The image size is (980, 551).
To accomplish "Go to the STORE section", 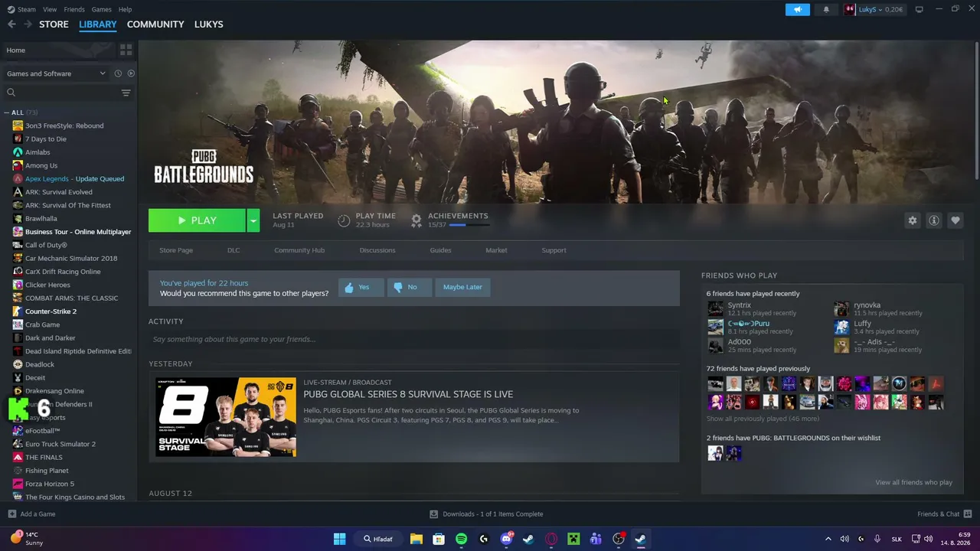I will pos(54,24).
